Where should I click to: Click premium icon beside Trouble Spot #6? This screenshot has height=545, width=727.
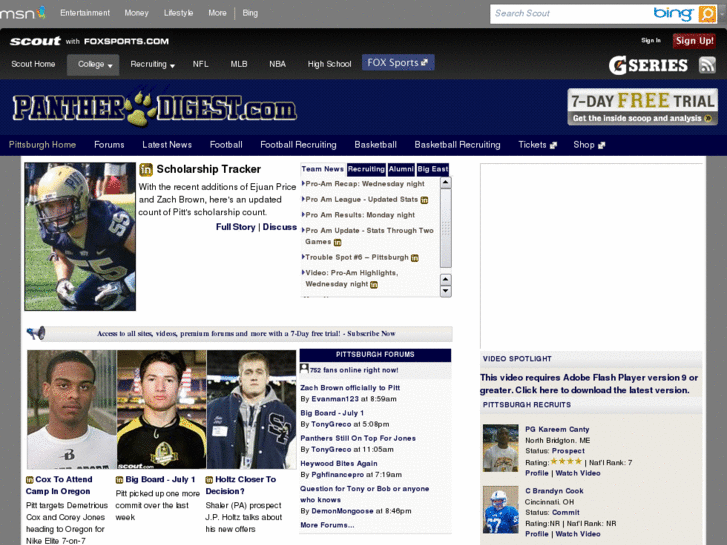(x=415, y=258)
